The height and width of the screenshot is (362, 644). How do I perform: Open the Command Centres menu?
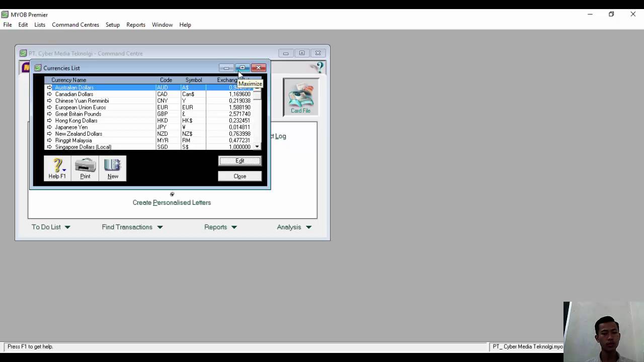(75, 25)
